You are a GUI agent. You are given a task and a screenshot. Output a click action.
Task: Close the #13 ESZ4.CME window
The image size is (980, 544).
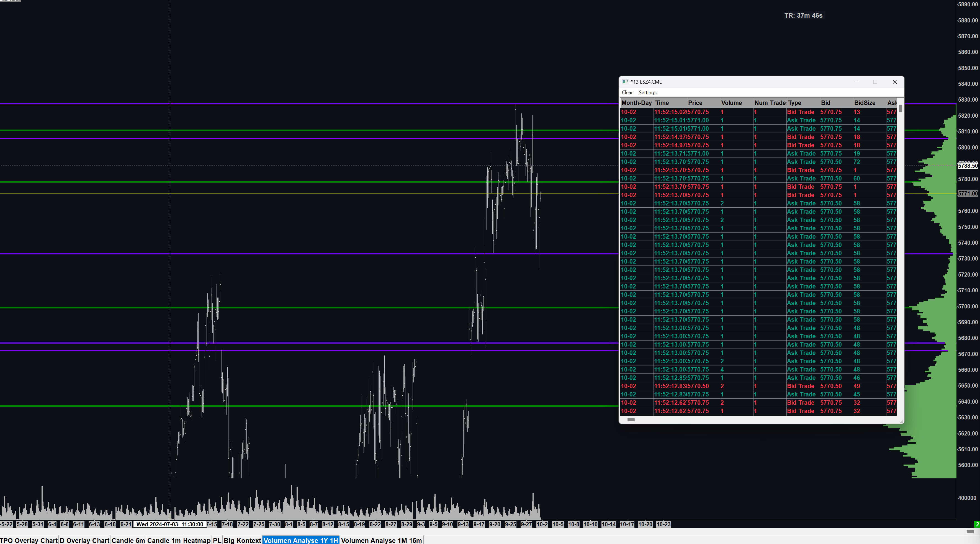(x=895, y=82)
